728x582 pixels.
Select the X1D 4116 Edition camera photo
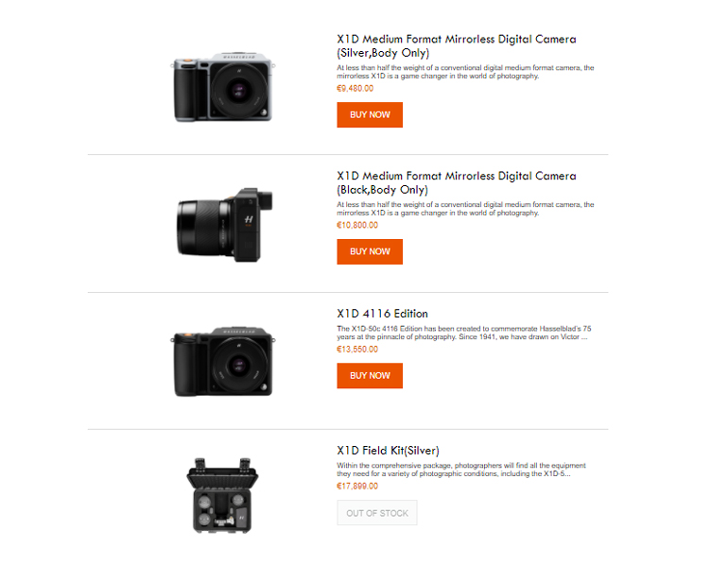pos(223,362)
